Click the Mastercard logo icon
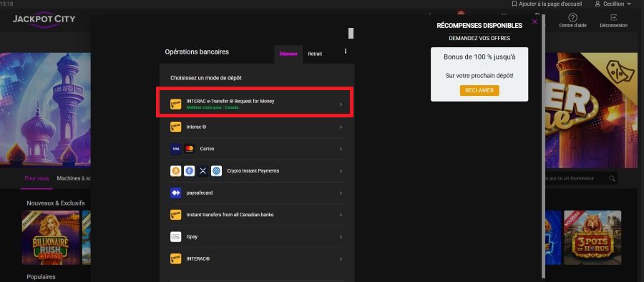Screen dimensions: 644x282 (x=190, y=149)
